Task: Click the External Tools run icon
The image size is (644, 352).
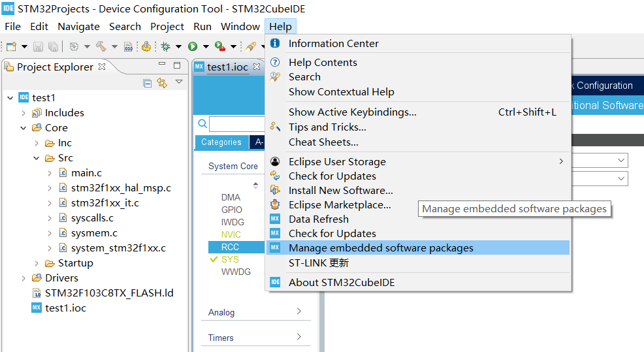Action: pos(220,46)
